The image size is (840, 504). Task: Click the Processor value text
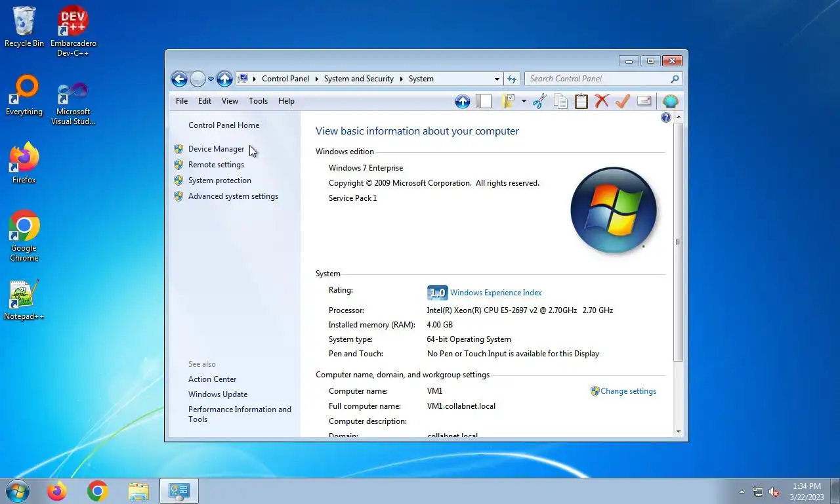pos(520,310)
